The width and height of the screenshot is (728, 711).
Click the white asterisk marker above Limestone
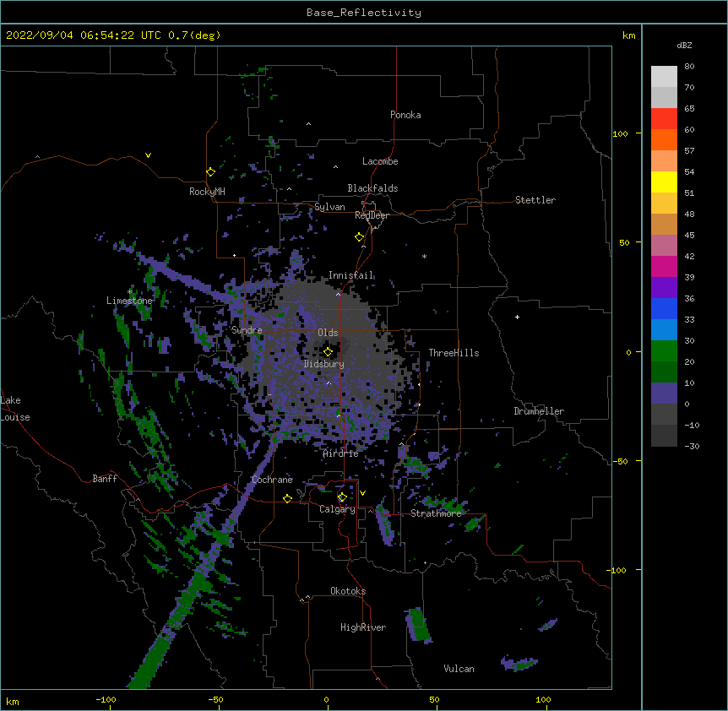coord(130,291)
